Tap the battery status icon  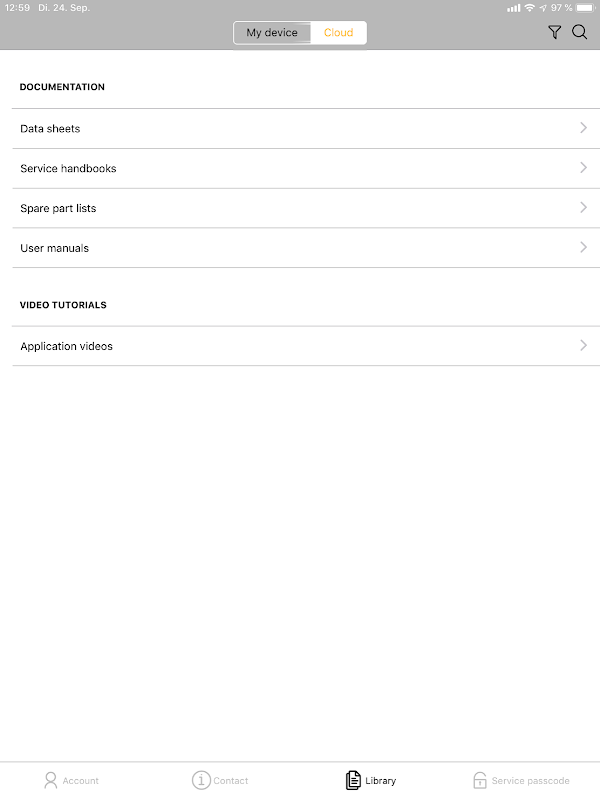pyautogui.click(x=585, y=8)
